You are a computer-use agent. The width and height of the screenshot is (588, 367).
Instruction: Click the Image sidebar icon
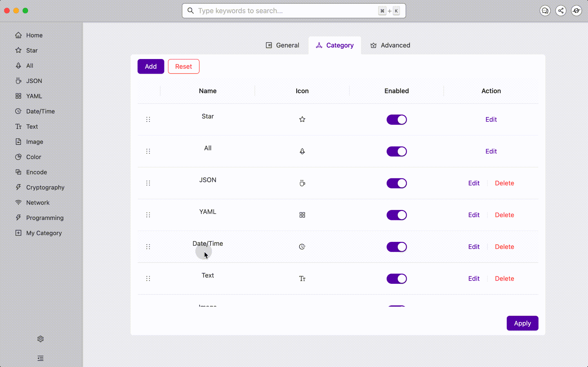[18, 142]
